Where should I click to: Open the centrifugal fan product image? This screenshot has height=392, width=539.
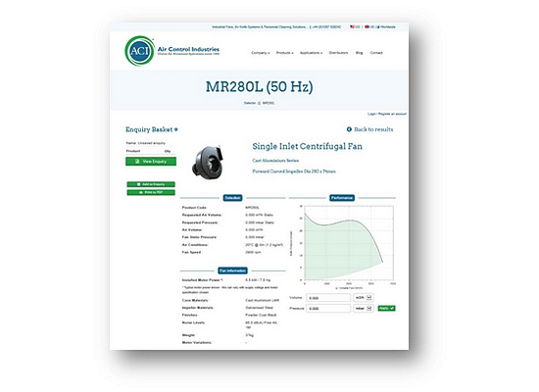(208, 163)
